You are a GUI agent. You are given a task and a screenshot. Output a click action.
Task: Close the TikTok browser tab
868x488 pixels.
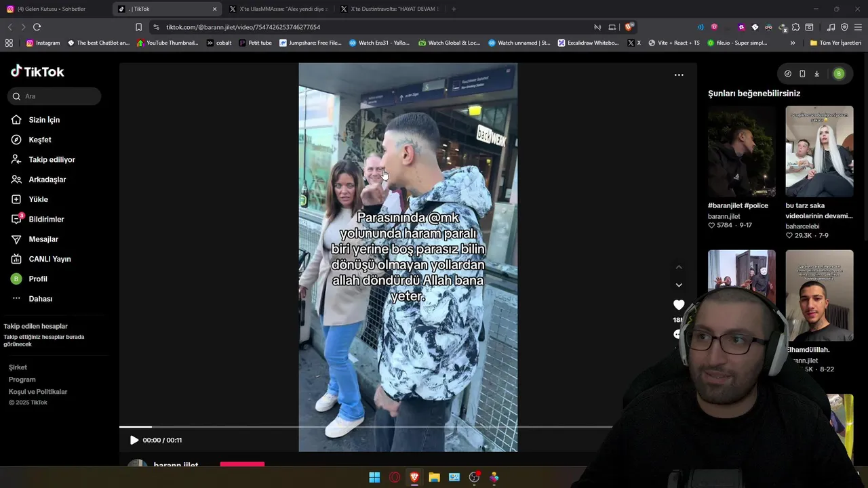pyautogui.click(x=215, y=9)
